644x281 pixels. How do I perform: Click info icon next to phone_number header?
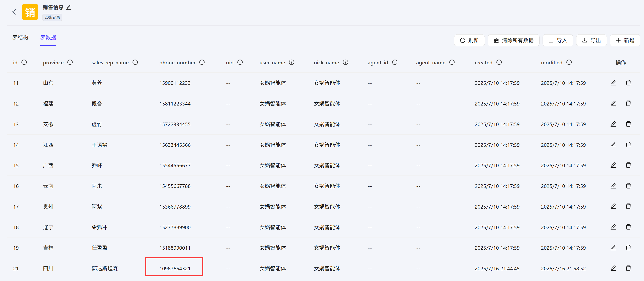(202, 62)
